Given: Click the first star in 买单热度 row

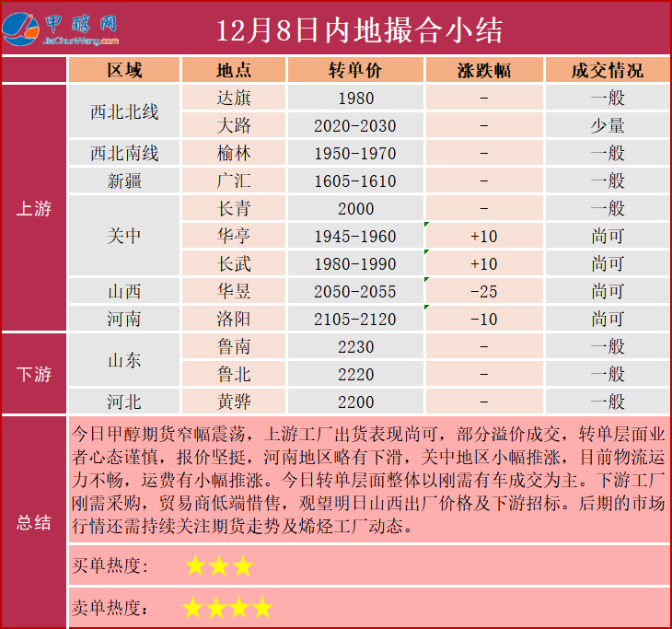Looking at the screenshot, I should pyautogui.click(x=195, y=565).
